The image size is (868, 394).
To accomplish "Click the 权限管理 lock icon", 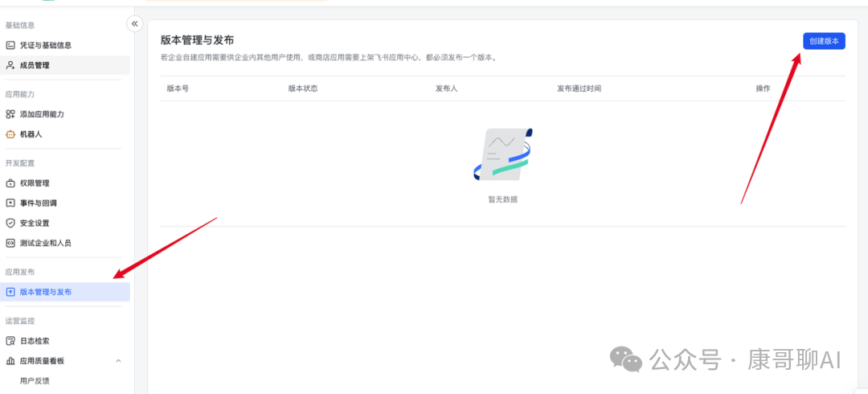I will point(10,183).
